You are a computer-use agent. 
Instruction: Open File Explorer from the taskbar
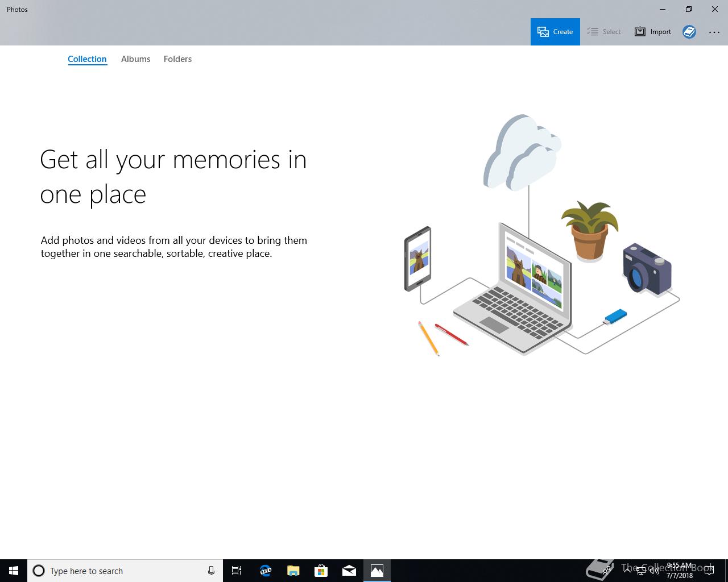[x=293, y=571]
